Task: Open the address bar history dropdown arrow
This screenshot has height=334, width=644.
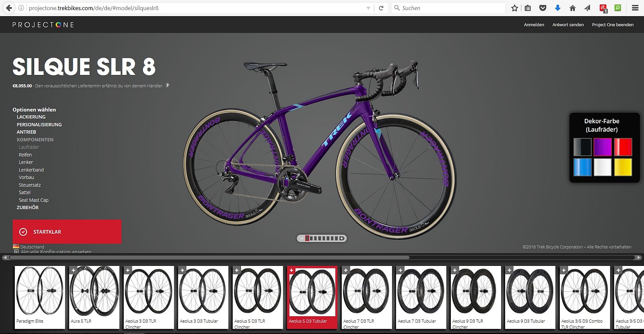Action: coord(368,8)
